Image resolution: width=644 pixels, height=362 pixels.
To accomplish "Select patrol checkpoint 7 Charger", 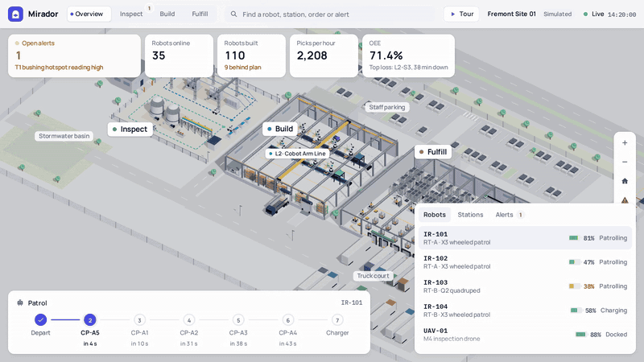I will pos(337,320).
